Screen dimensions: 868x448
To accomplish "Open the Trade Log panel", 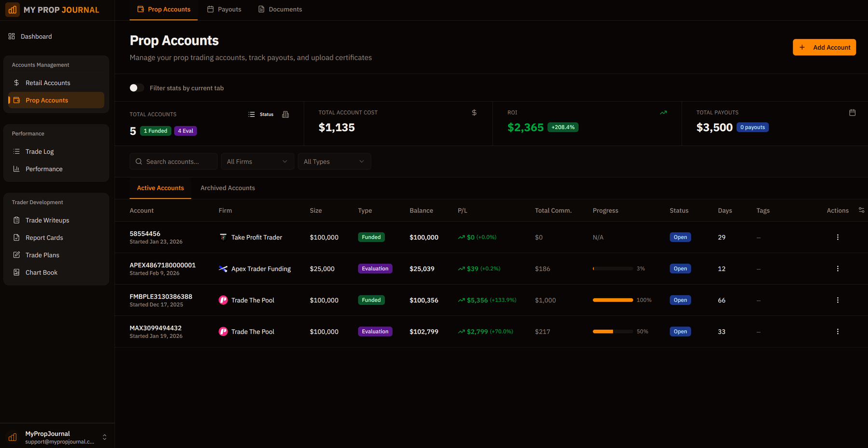I will (40, 151).
